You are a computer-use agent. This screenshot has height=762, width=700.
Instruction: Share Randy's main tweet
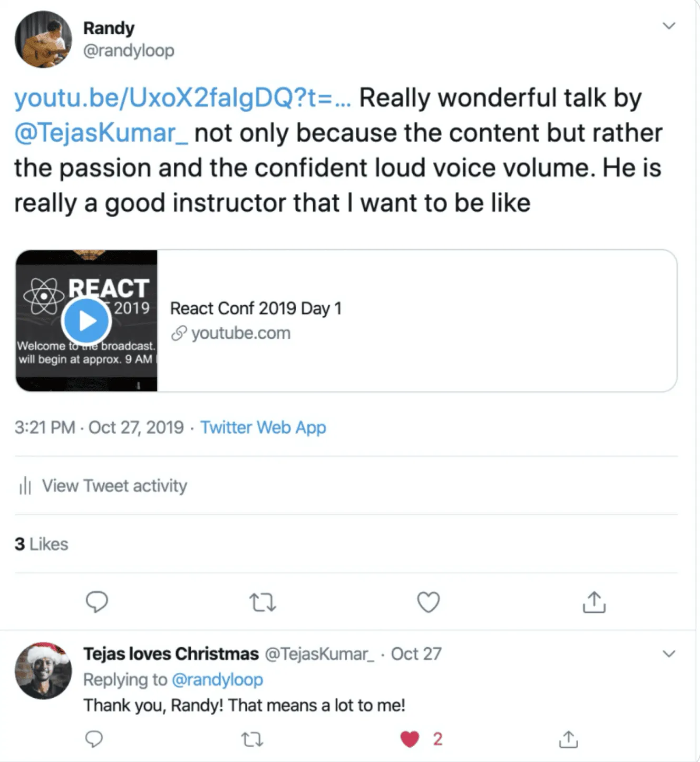pos(594,602)
